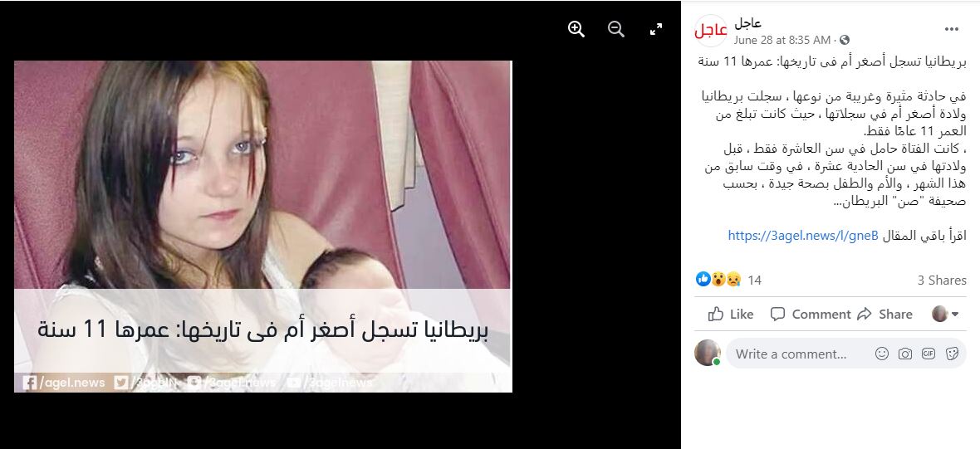Image resolution: width=980 pixels, height=449 pixels.
Task: Open the sticker picker icon
Action: pyautogui.click(x=952, y=354)
